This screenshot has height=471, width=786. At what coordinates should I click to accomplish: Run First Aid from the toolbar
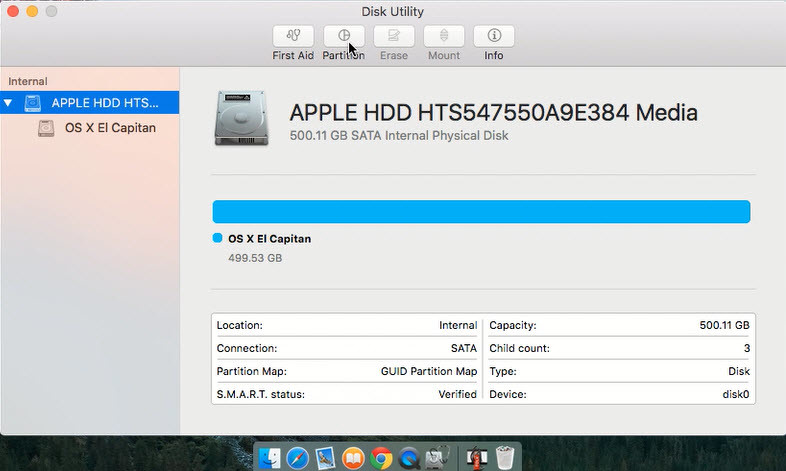pyautogui.click(x=293, y=36)
